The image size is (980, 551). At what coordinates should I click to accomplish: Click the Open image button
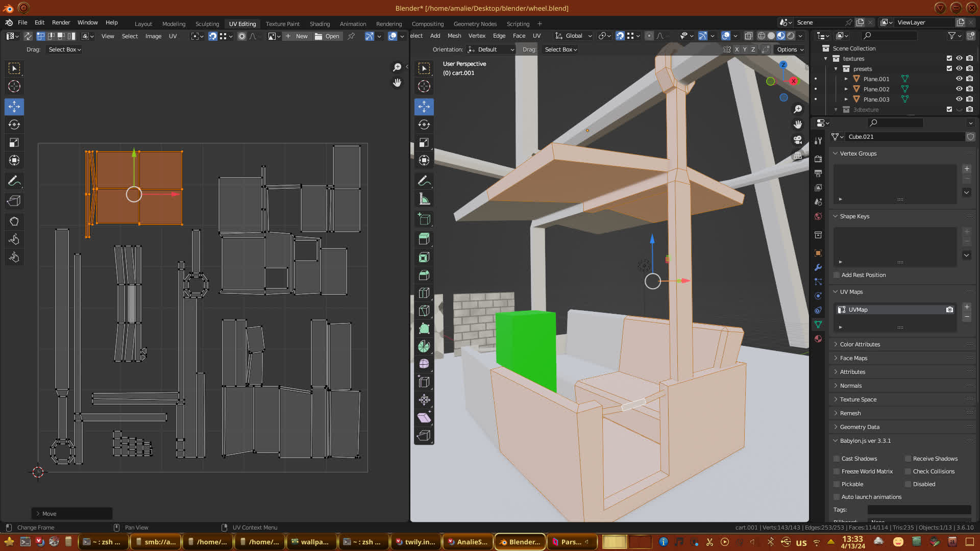(327, 36)
